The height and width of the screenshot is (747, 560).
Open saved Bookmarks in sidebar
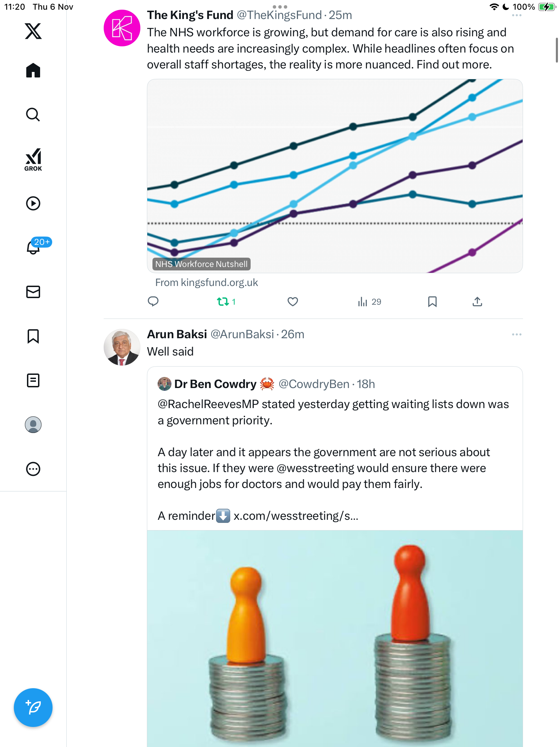point(33,336)
